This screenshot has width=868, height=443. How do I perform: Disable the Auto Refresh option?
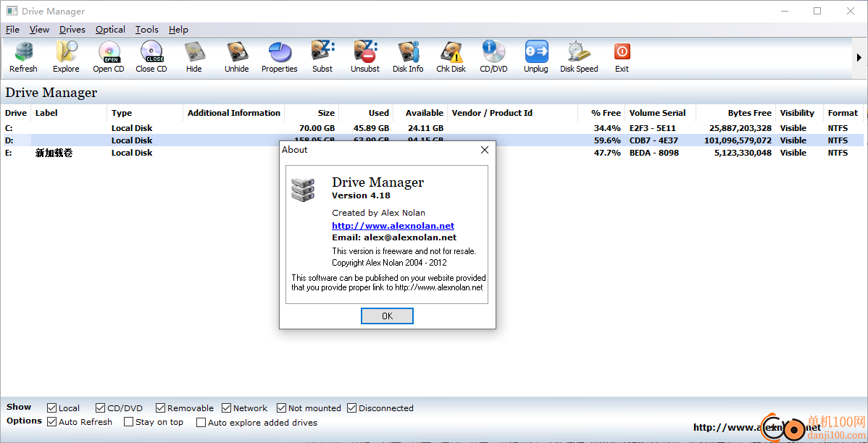point(52,422)
